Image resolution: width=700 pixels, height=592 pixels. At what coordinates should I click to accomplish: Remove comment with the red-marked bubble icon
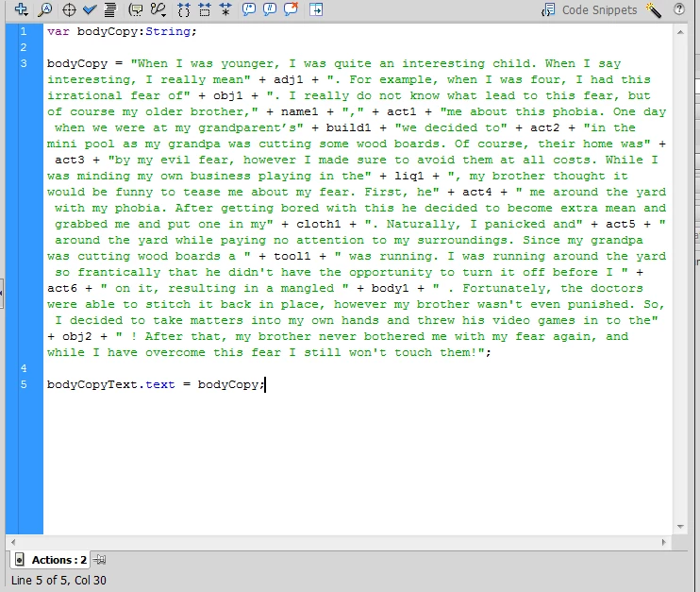pyautogui.click(x=292, y=9)
